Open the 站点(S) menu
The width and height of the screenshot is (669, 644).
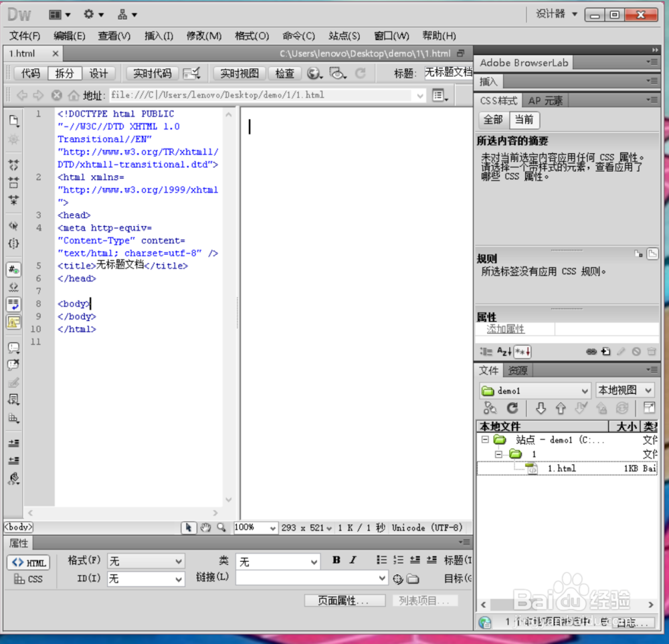coord(345,36)
